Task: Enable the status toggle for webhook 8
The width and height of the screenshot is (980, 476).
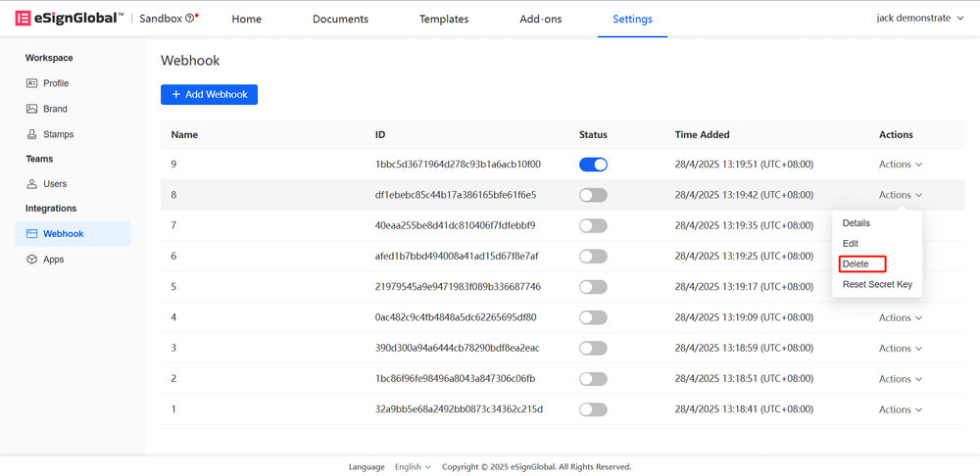Action: [593, 195]
